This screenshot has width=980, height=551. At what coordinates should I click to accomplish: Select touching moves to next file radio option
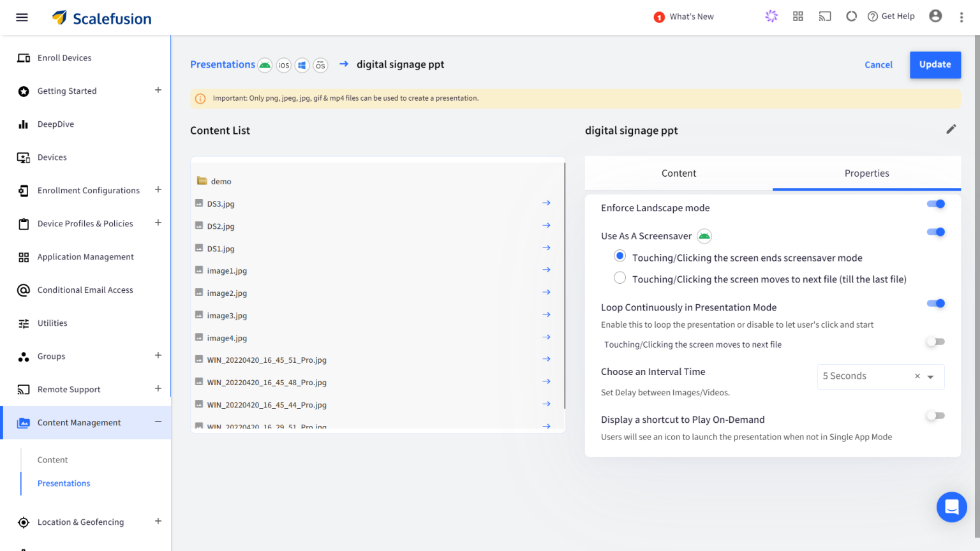pos(620,278)
